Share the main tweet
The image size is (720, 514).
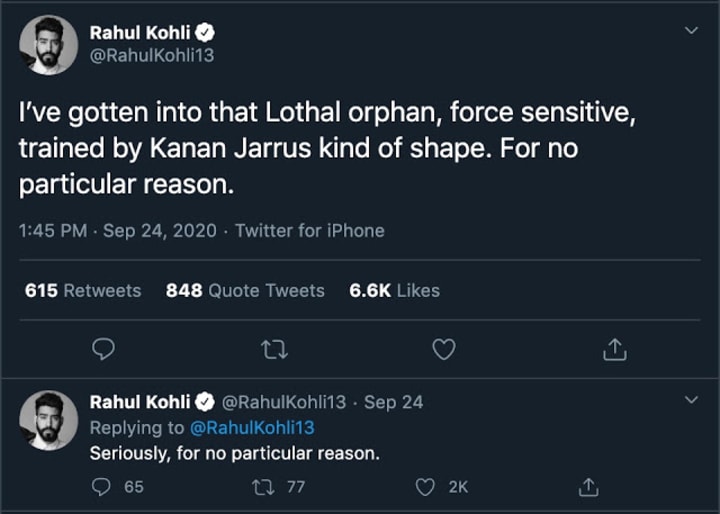click(x=615, y=349)
